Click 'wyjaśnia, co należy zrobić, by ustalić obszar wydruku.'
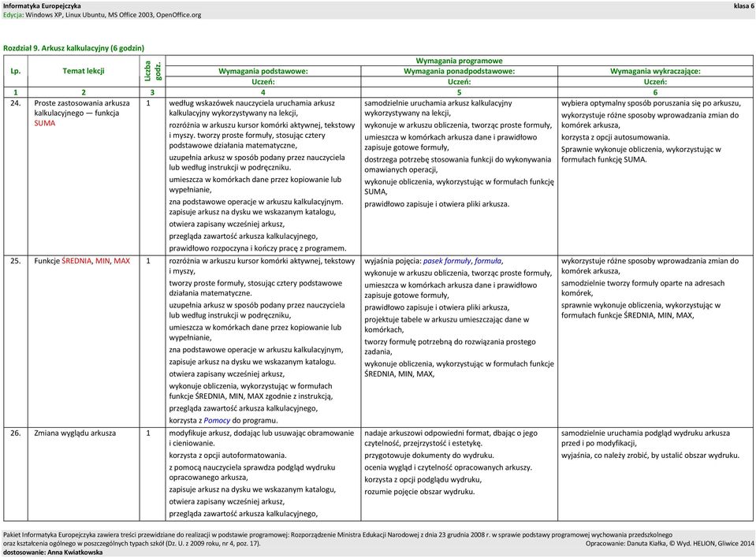The width and height of the screenshot is (756, 558). click(650, 455)
